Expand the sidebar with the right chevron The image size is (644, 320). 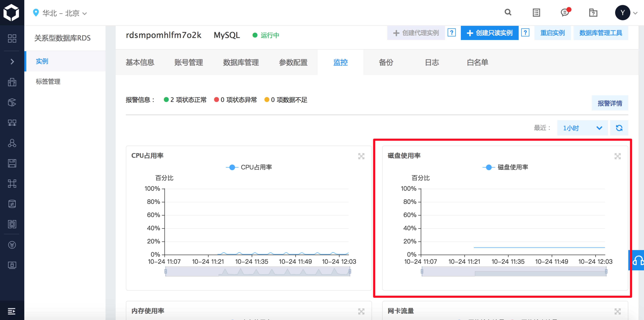(x=12, y=61)
